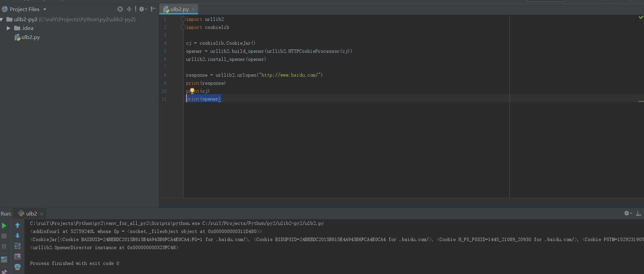
Task: Click the 'import cookielib' statement
Action: point(207,27)
